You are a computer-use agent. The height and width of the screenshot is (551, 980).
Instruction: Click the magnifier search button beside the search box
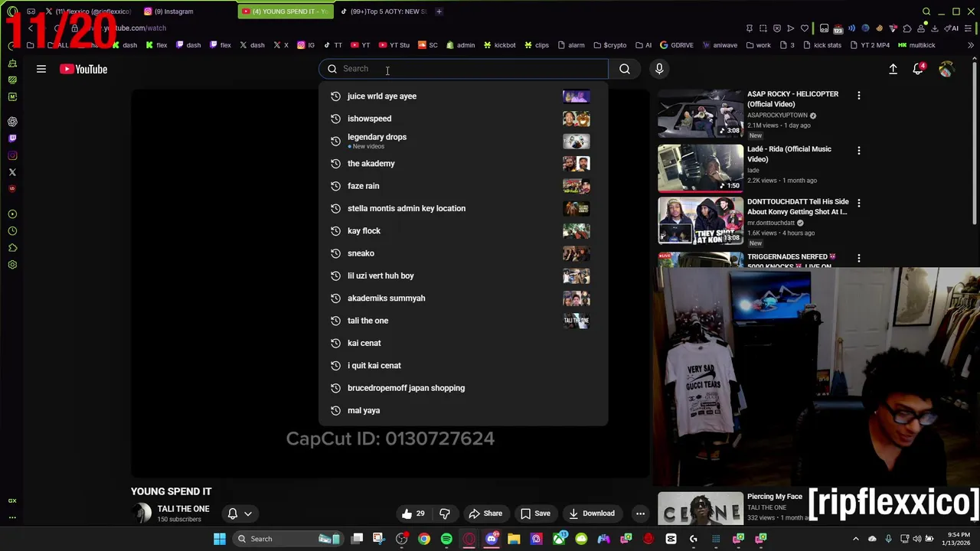tap(625, 69)
